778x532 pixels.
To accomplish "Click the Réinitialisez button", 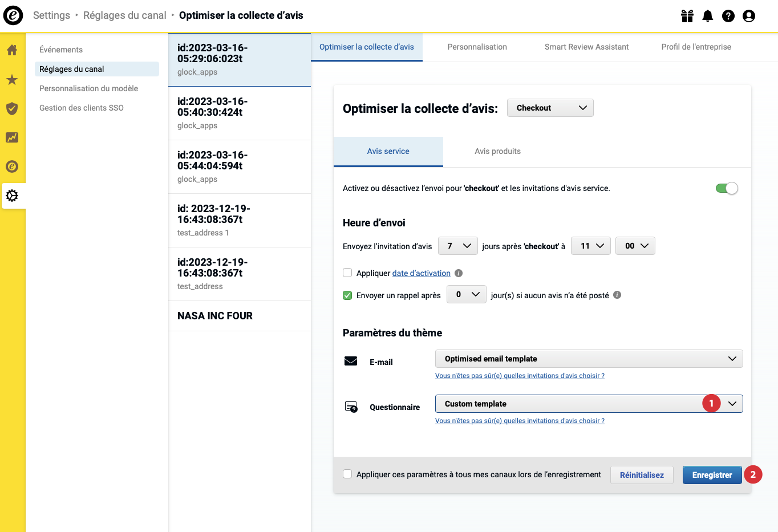I will point(642,475).
